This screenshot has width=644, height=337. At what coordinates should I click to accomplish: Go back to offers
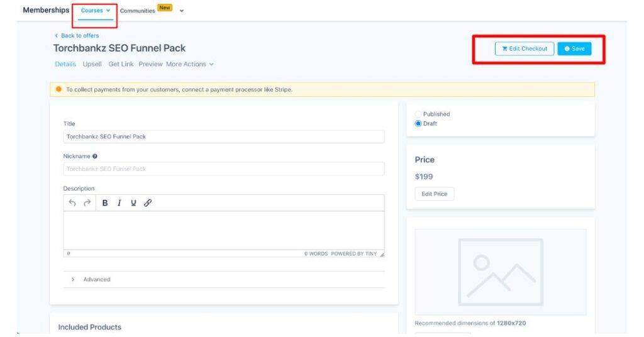(77, 36)
